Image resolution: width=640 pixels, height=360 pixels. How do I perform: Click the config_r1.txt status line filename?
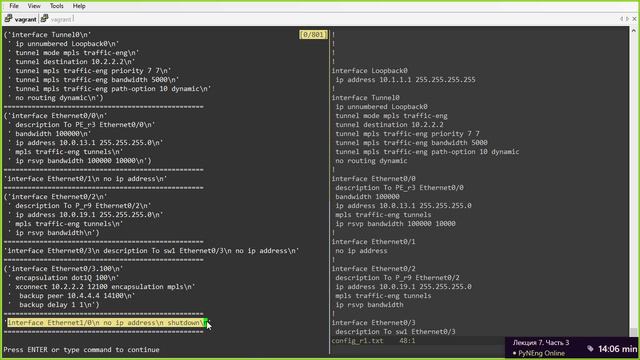357,340
